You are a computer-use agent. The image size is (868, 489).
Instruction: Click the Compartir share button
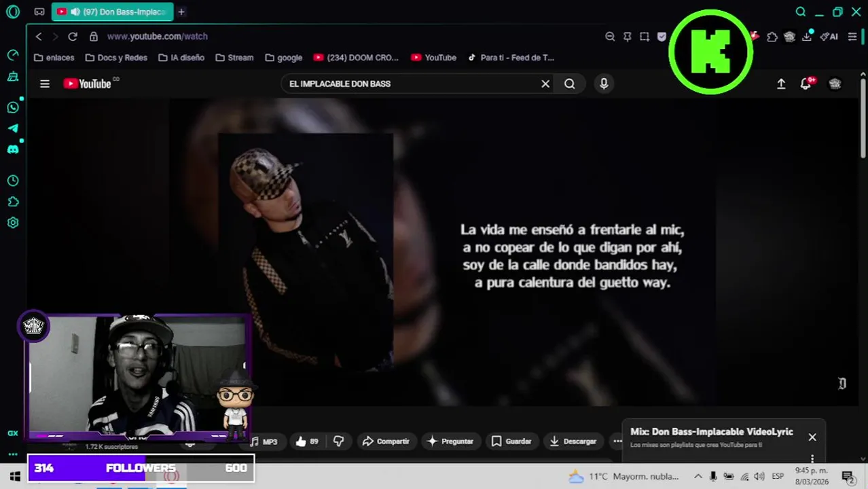point(386,441)
